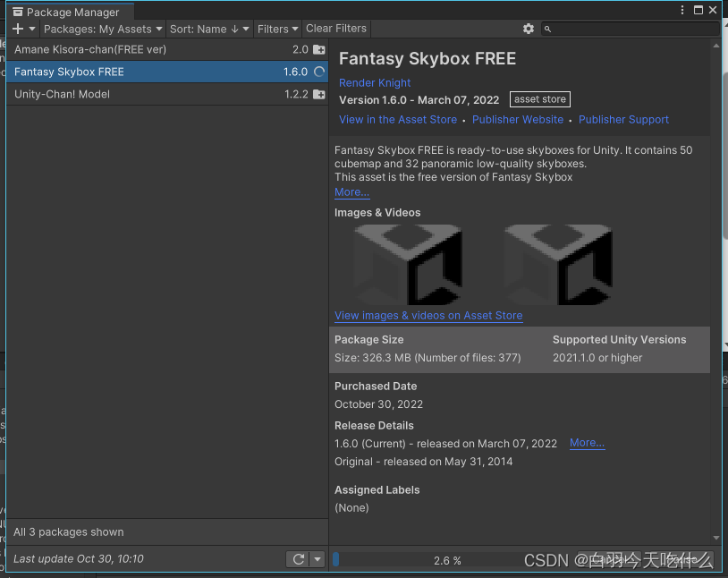Click the downloading spinner on Fantasy Skybox
Image resolution: width=728 pixels, height=578 pixels.
319,72
